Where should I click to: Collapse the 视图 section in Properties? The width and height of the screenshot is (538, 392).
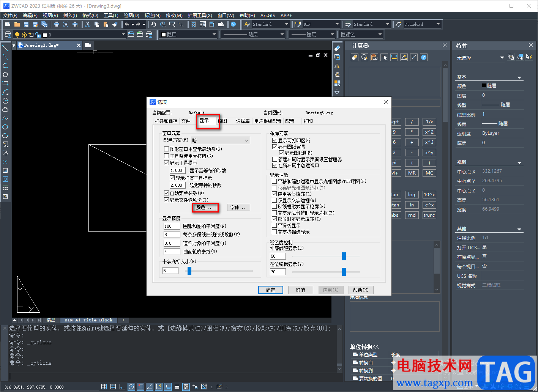[520, 163]
